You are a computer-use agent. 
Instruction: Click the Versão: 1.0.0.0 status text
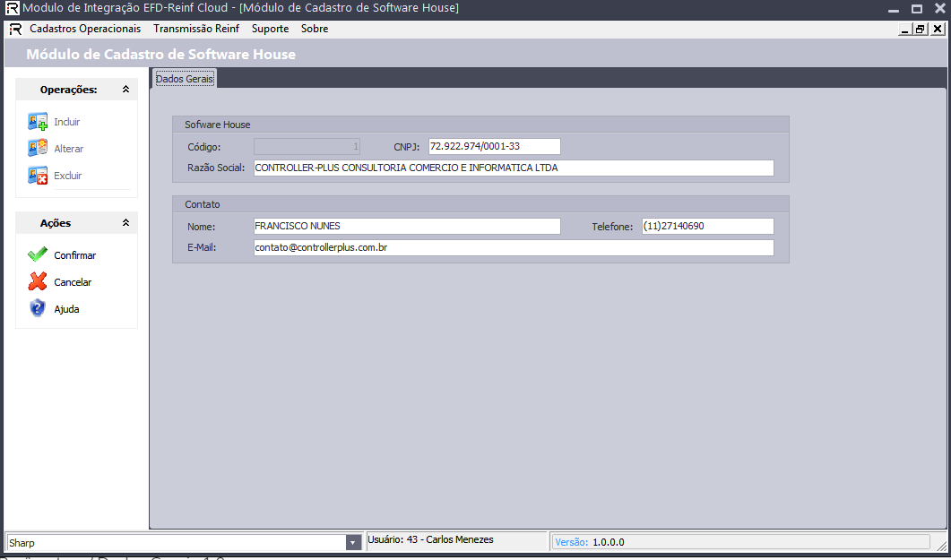click(x=590, y=542)
